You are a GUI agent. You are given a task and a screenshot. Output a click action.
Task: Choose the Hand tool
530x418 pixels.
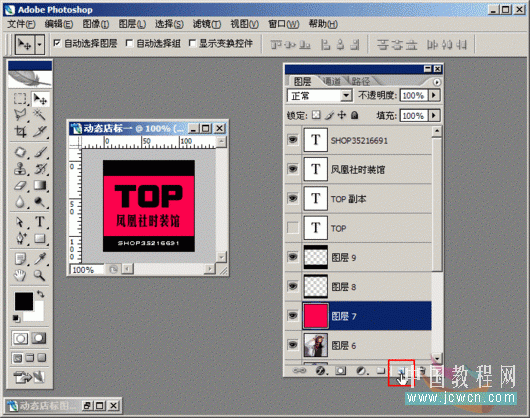tap(20, 275)
